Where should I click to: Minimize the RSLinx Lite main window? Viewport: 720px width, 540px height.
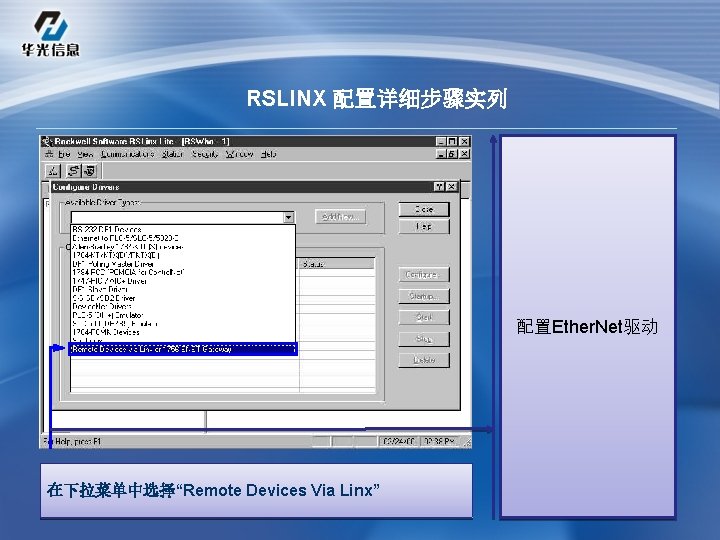click(440, 141)
